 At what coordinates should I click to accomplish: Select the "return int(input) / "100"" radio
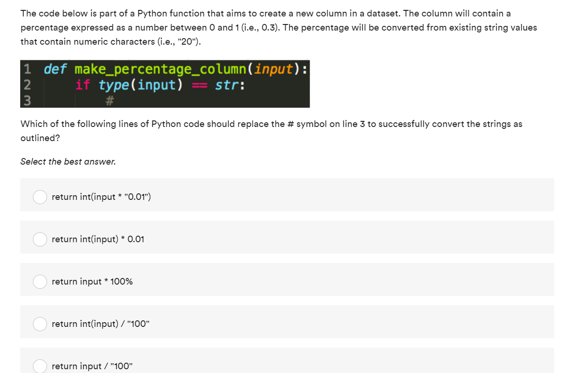point(40,324)
